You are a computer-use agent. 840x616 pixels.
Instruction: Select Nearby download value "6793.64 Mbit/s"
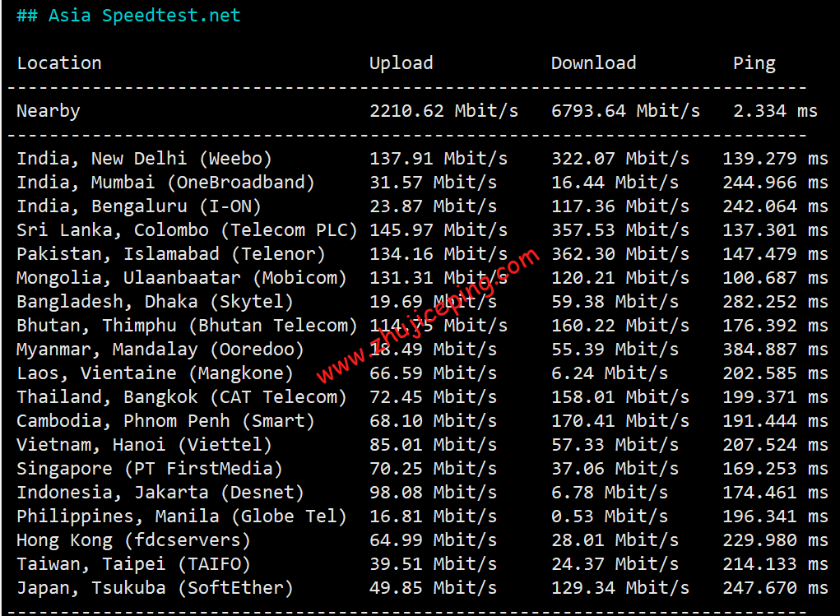(626, 111)
